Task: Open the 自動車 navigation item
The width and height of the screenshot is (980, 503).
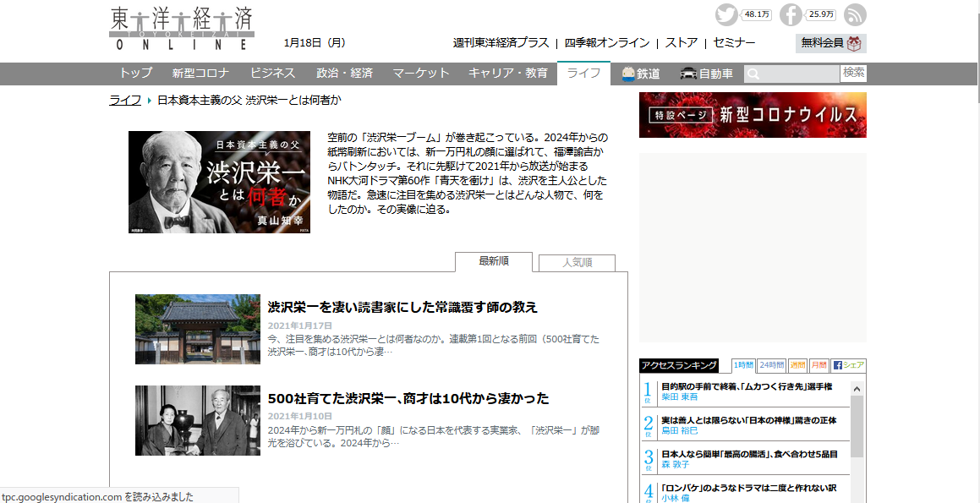Action: click(x=706, y=74)
